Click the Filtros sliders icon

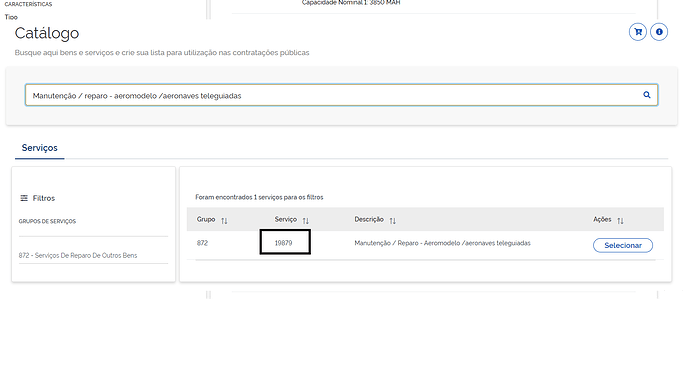tap(24, 198)
